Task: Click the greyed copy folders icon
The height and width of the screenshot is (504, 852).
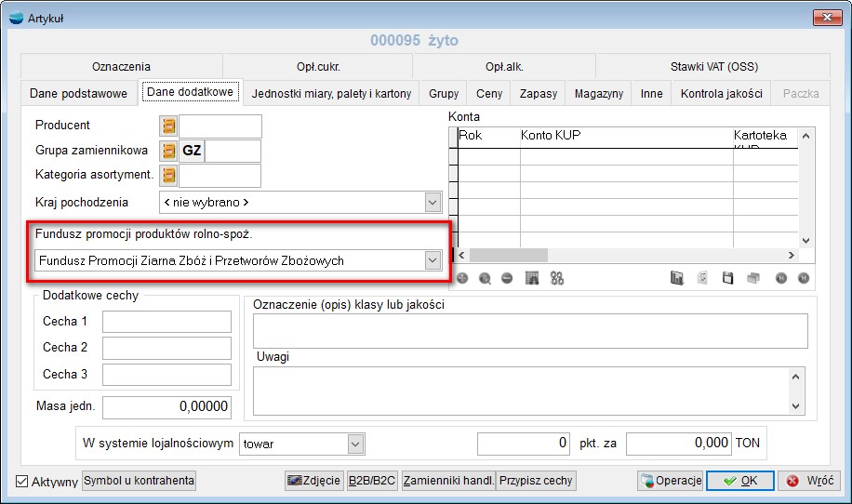Action: click(x=753, y=279)
